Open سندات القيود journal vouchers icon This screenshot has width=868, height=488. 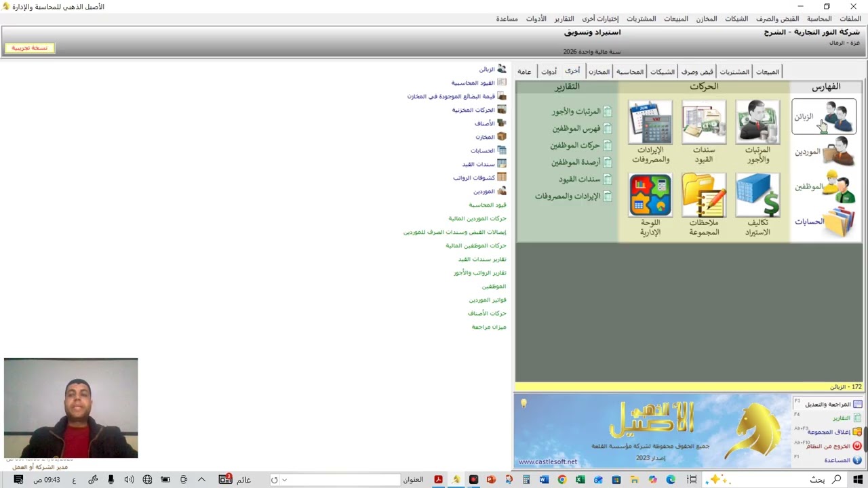point(704,123)
